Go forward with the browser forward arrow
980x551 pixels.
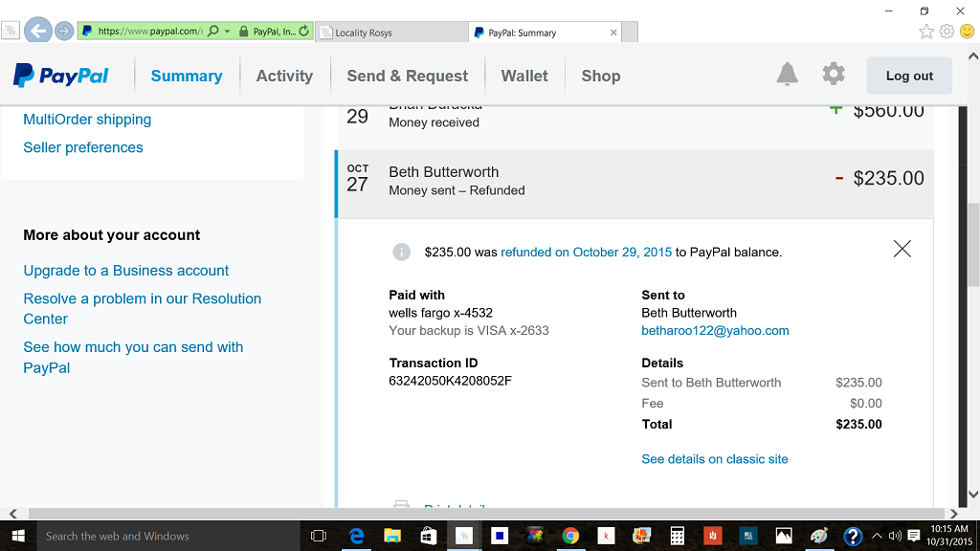coord(64,31)
